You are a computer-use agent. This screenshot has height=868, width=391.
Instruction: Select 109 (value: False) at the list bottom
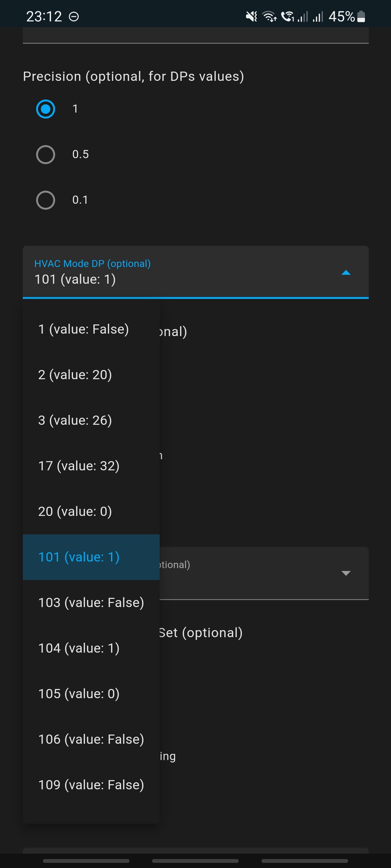pos(90,784)
